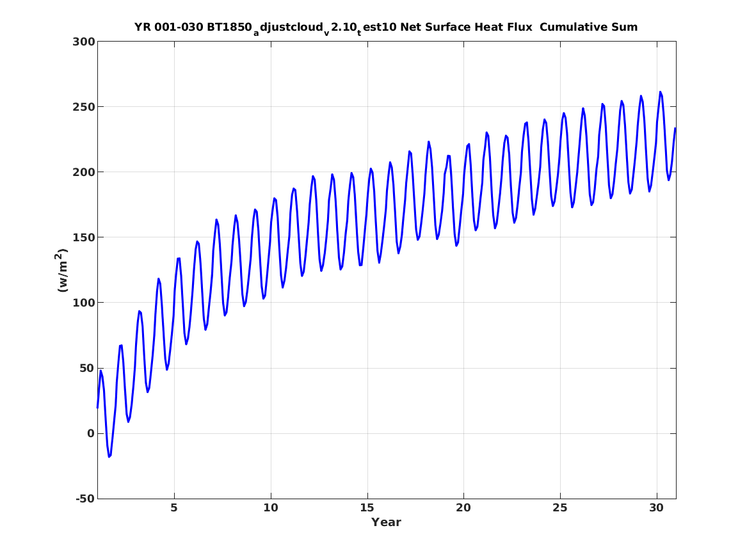Click y-axis tick label 250
Viewport: 747px width, 560px height.
[x=84, y=107]
